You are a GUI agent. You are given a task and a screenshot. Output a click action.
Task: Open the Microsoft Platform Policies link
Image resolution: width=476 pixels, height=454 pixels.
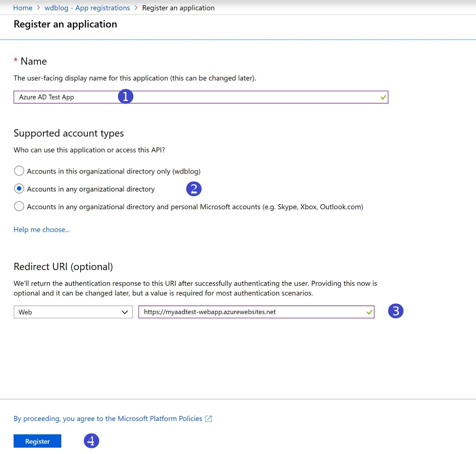pos(108,419)
